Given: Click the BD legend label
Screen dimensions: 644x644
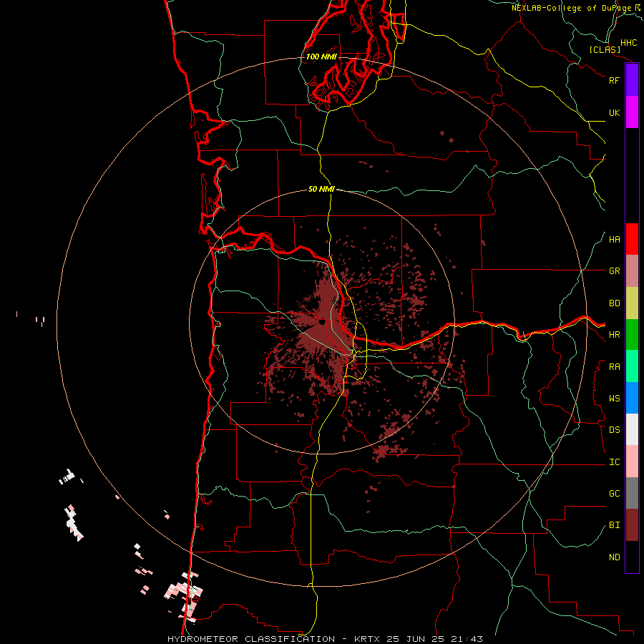Looking at the screenshot, I should (x=614, y=303).
